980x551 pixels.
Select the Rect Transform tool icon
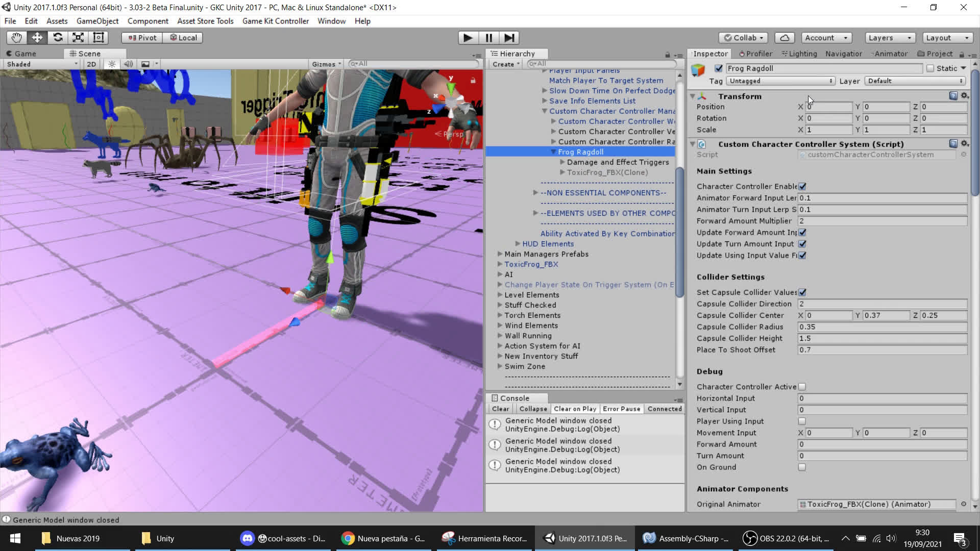pyautogui.click(x=99, y=38)
